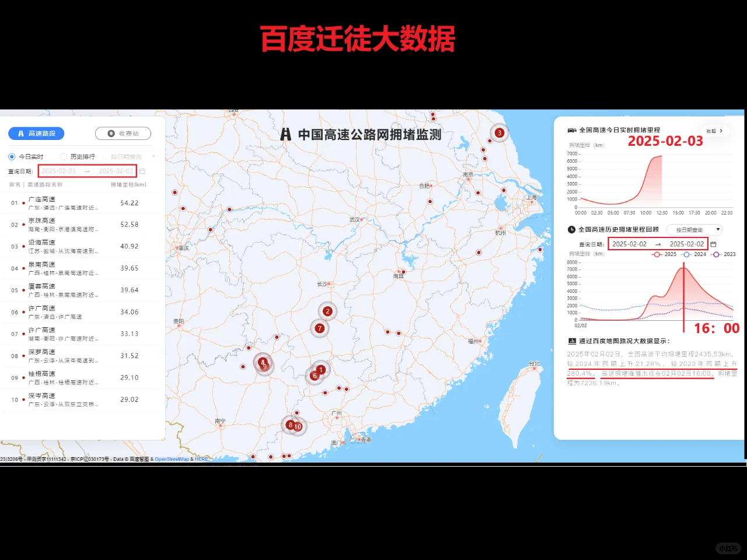This screenshot has height=560, width=747.
Task: Click 12:30 endpoint of today's real-time chart
Action: pyautogui.click(x=662, y=156)
